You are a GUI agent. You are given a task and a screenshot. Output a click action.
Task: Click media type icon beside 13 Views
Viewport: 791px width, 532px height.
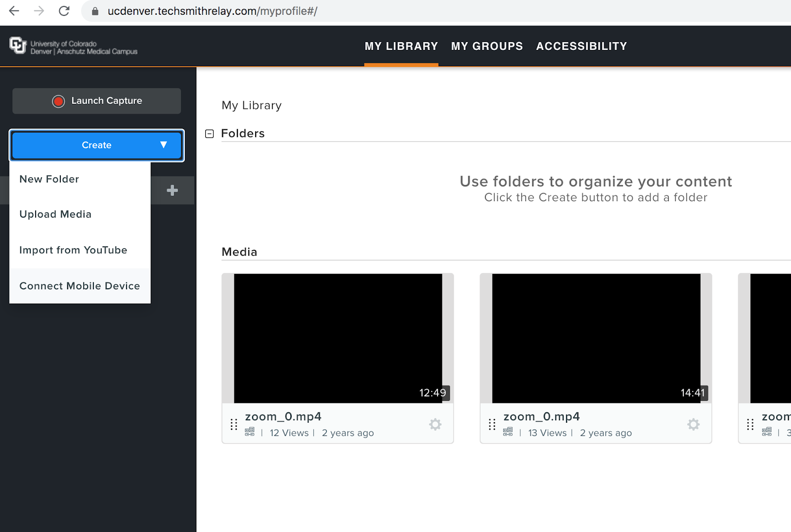(508, 432)
